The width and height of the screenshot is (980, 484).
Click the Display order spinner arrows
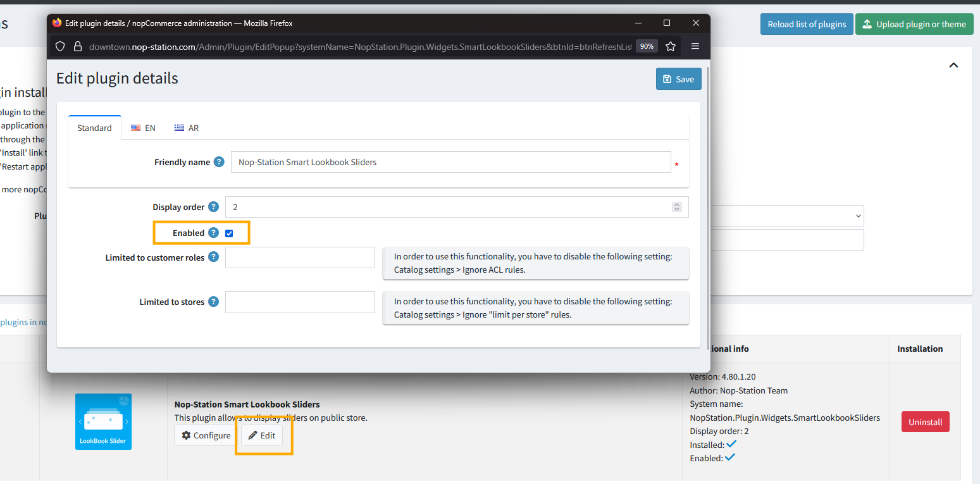point(677,207)
